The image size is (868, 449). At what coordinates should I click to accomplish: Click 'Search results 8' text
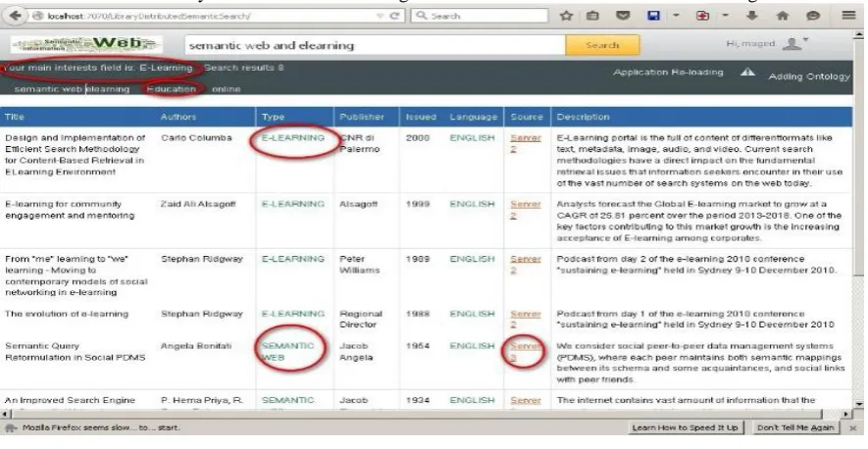click(243, 68)
